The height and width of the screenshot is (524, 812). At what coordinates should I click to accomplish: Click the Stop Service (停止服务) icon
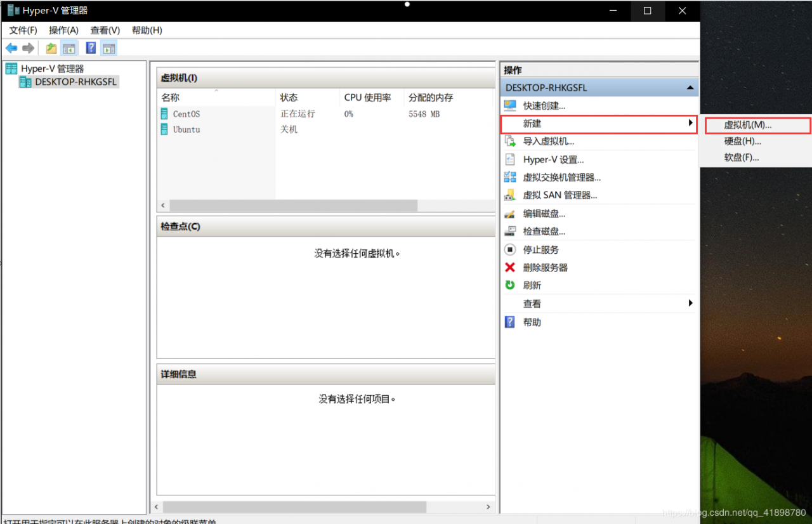click(x=510, y=250)
